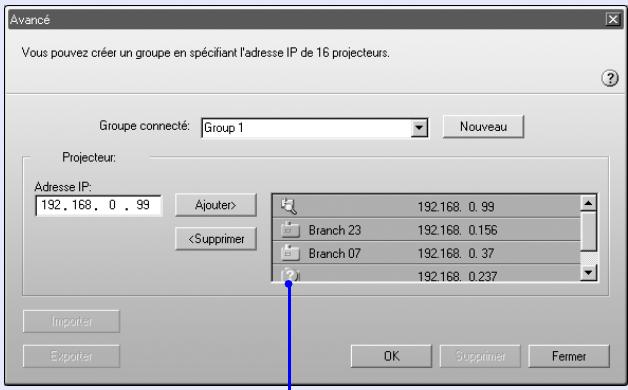The width and height of the screenshot is (628, 390).
Task: Click the <Supprimer button beside the list
Action: pos(216,239)
